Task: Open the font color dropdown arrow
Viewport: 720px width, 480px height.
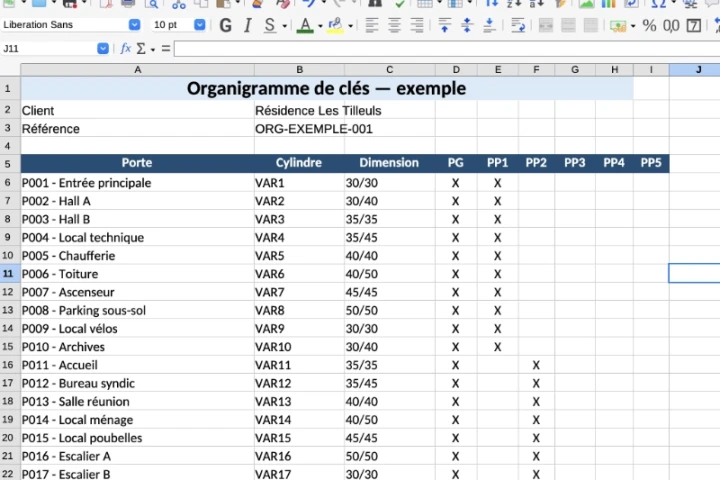Action: coord(320,26)
